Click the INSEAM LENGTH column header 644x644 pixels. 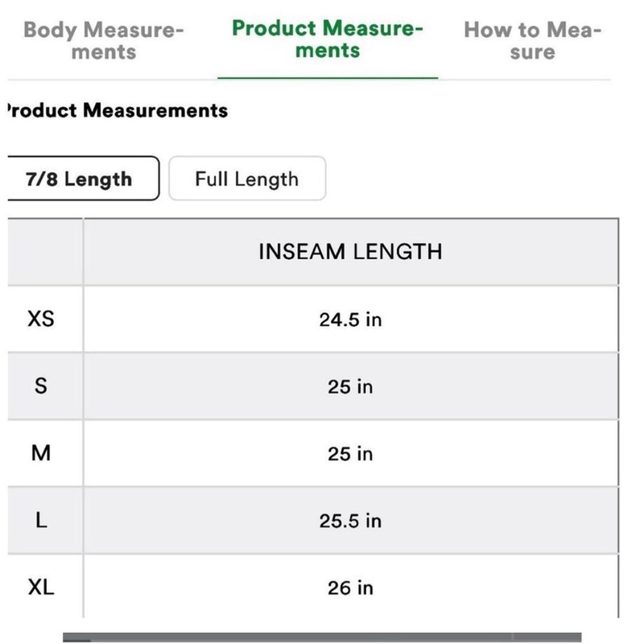coord(350,252)
